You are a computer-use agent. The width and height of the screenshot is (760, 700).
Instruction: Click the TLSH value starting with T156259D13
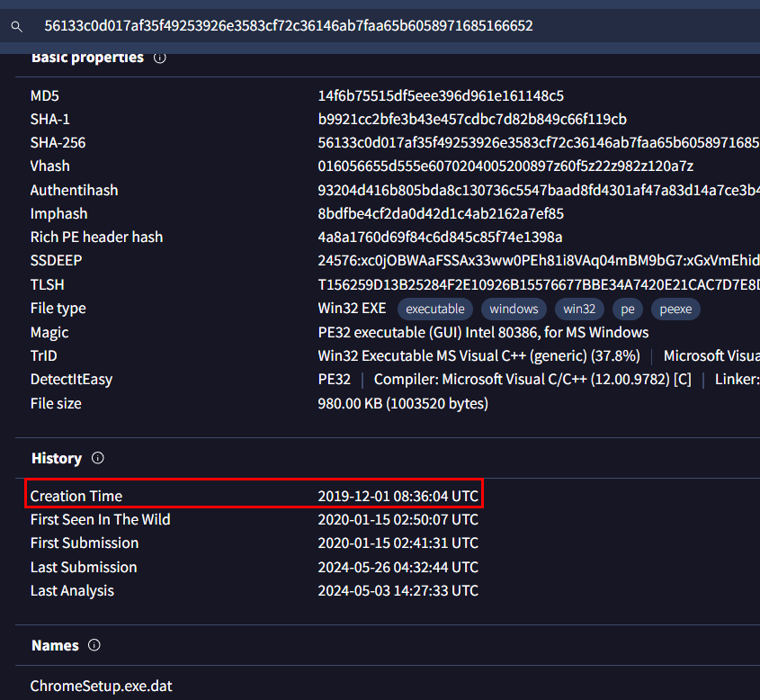coord(539,284)
